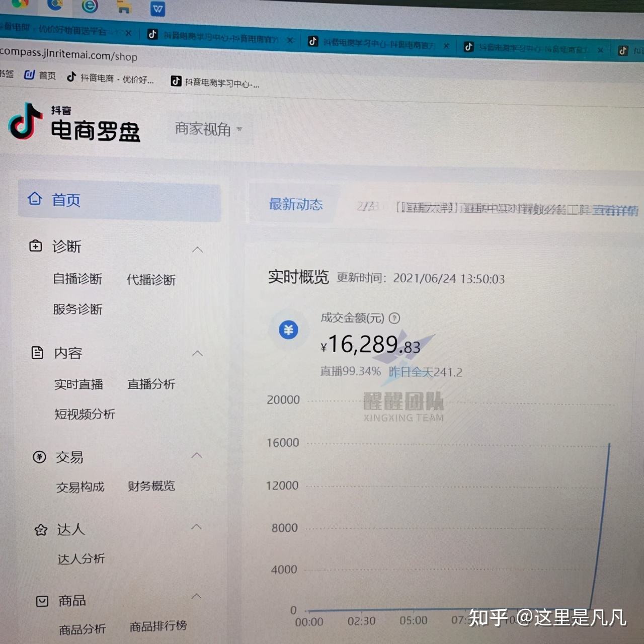Screen dimensions: 644x644
Task: Click the 02:30 x-axis label
Action: tap(361, 621)
